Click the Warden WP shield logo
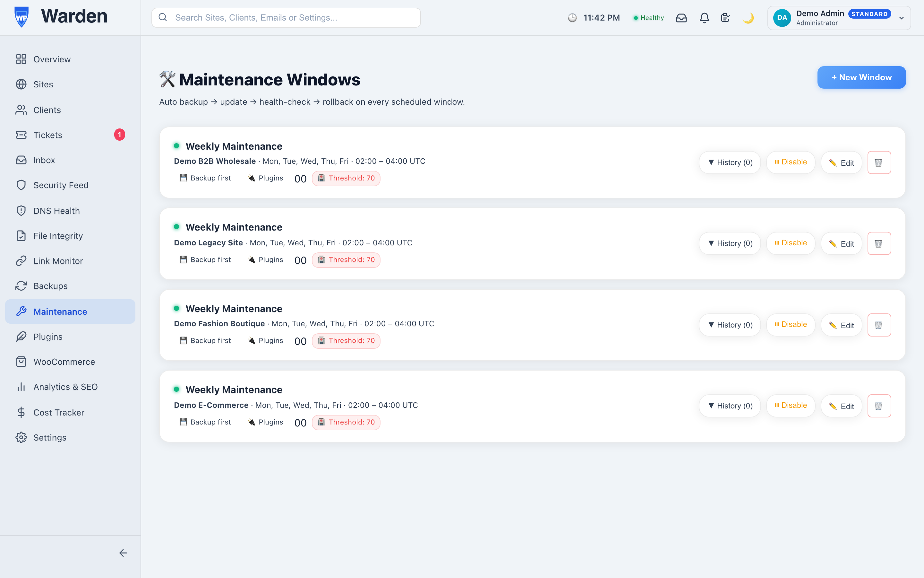Viewport: 924px width, 578px height. (x=21, y=17)
